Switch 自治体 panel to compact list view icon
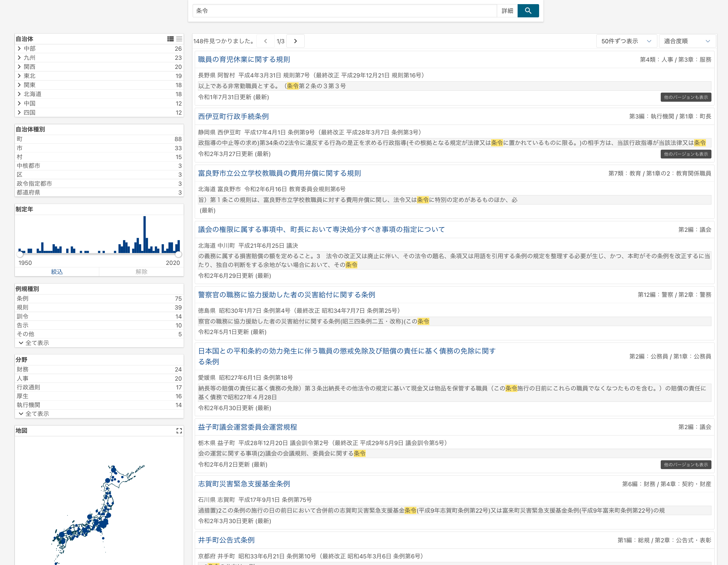The image size is (728, 565). [179, 39]
